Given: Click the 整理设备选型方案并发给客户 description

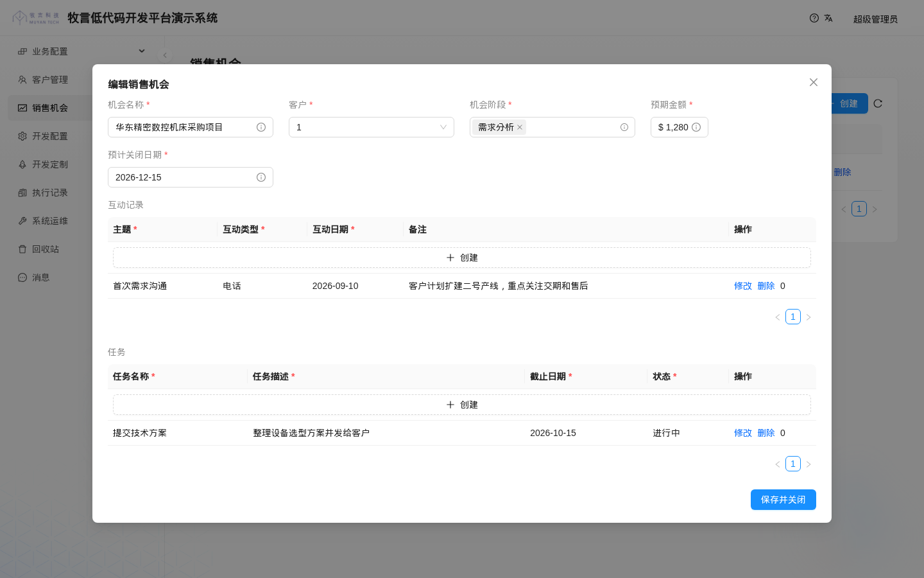Looking at the screenshot, I should tap(311, 433).
